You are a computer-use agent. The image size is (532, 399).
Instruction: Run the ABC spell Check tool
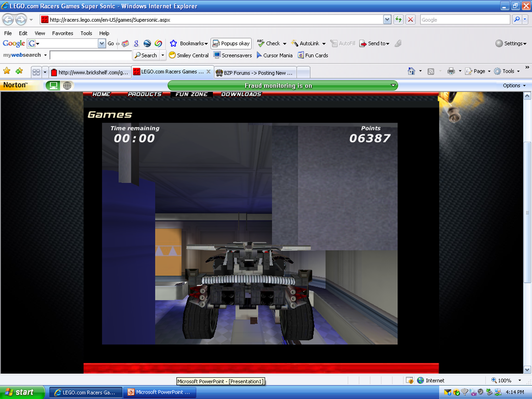pos(270,43)
